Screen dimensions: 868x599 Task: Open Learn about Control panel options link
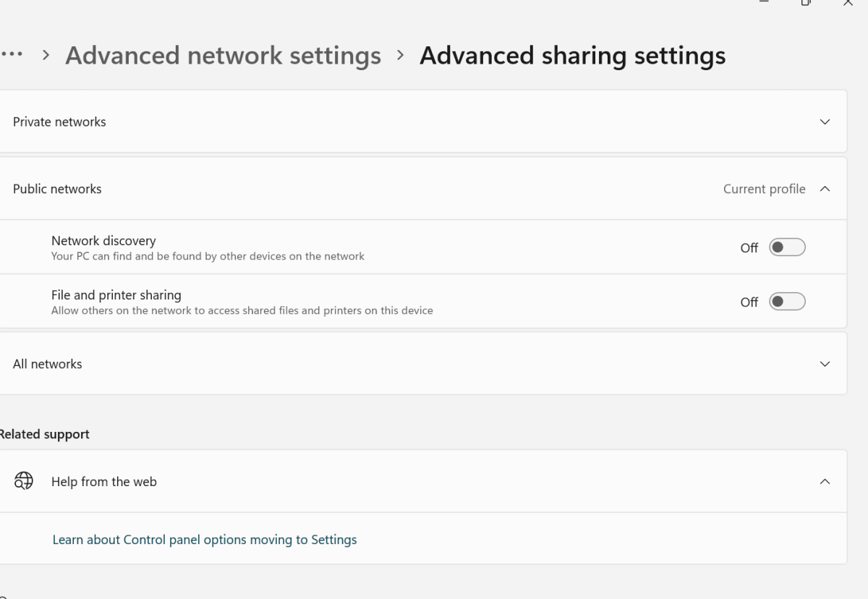click(x=205, y=540)
